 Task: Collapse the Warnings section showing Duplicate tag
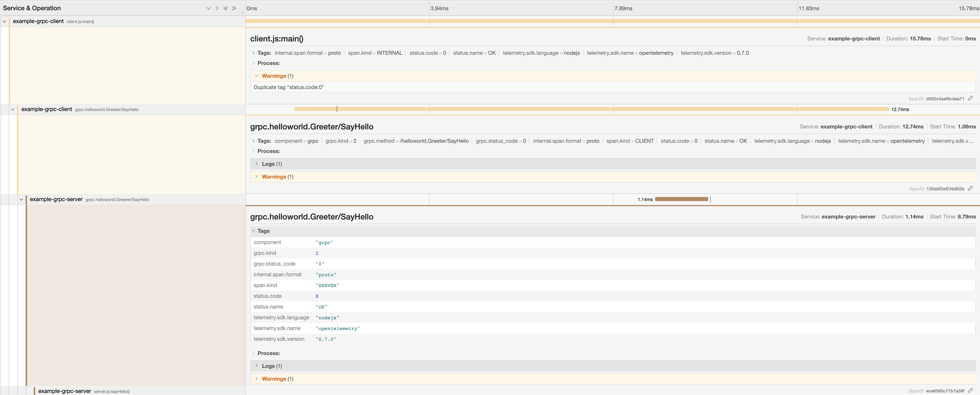click(x=274, y=76)
